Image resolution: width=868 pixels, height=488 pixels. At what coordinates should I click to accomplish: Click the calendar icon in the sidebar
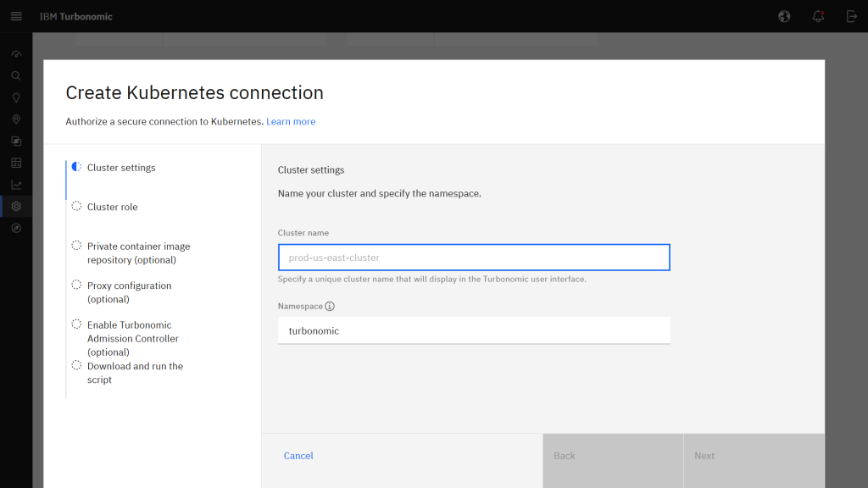(16, 163)
